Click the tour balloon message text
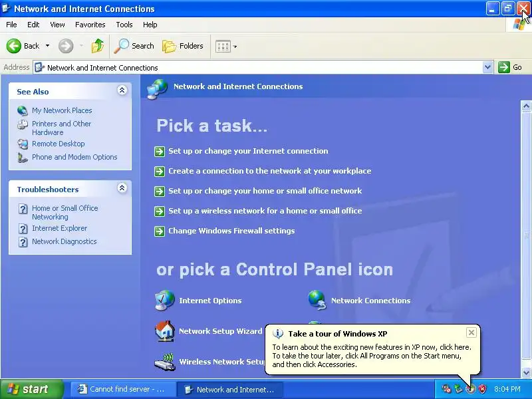This screenshot has height=399, width=532. click(x=372, y=356)
